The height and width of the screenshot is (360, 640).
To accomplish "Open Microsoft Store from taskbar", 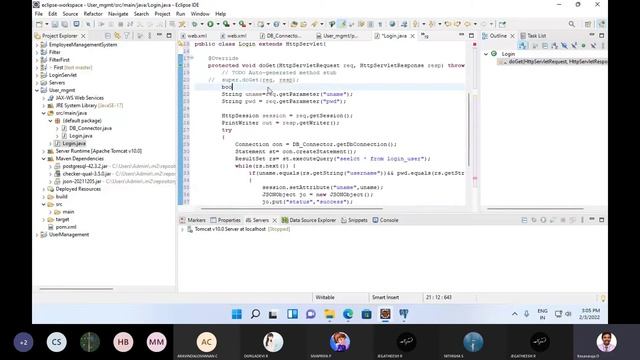I will pos(367,314).
